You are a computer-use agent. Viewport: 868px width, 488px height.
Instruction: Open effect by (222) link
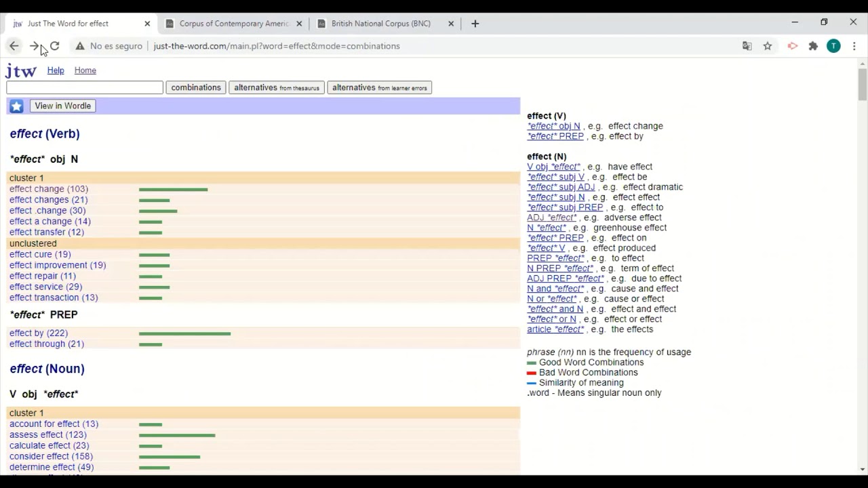click(39, 333)
